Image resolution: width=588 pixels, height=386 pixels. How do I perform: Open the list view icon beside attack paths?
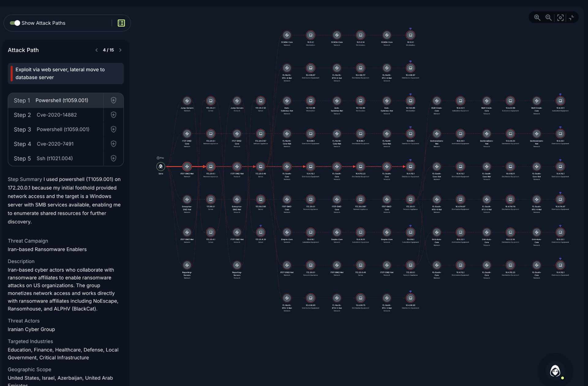coord(121,23)
